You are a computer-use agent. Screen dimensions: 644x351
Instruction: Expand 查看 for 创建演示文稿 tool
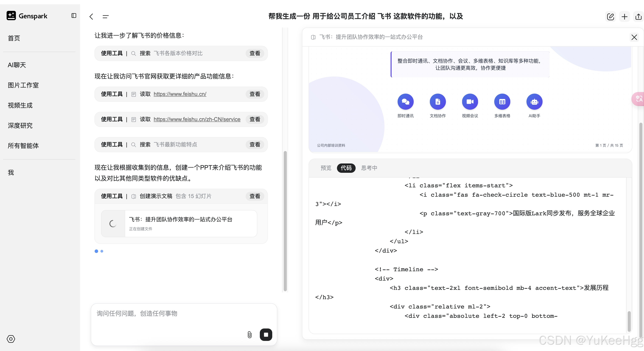(255, 196)
